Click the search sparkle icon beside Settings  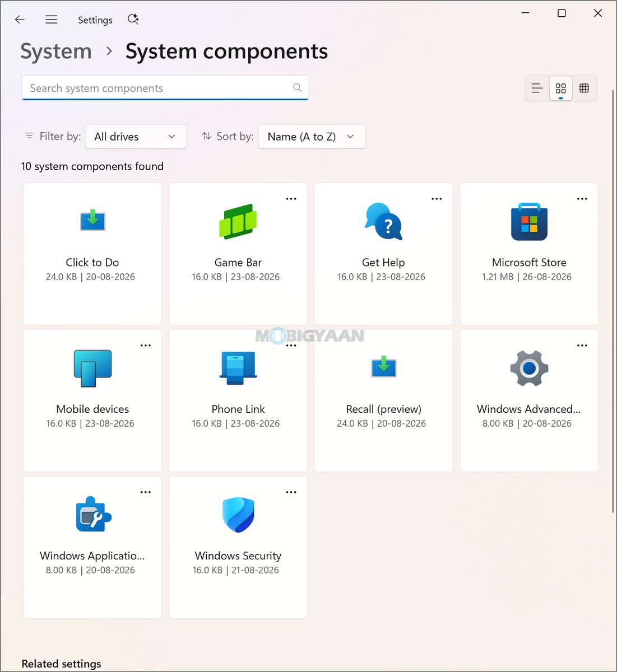pyautogui.click(x=133, y=20)
